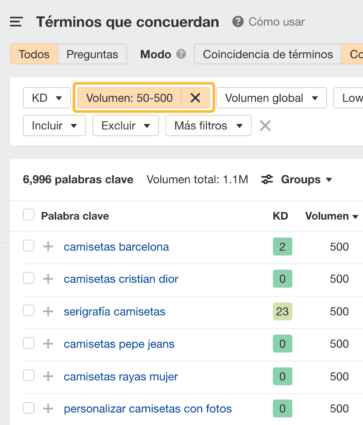Sort by the Volumen column header
This screenshot has width=363, height=425.
tap(332, 216)
